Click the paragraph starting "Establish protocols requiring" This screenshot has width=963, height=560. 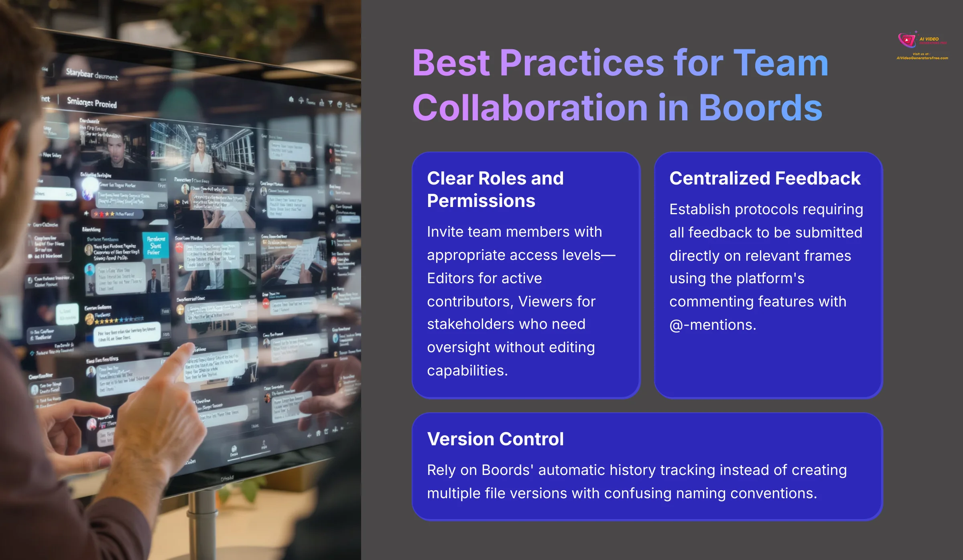pyautogui.click(x=766, y=267)
